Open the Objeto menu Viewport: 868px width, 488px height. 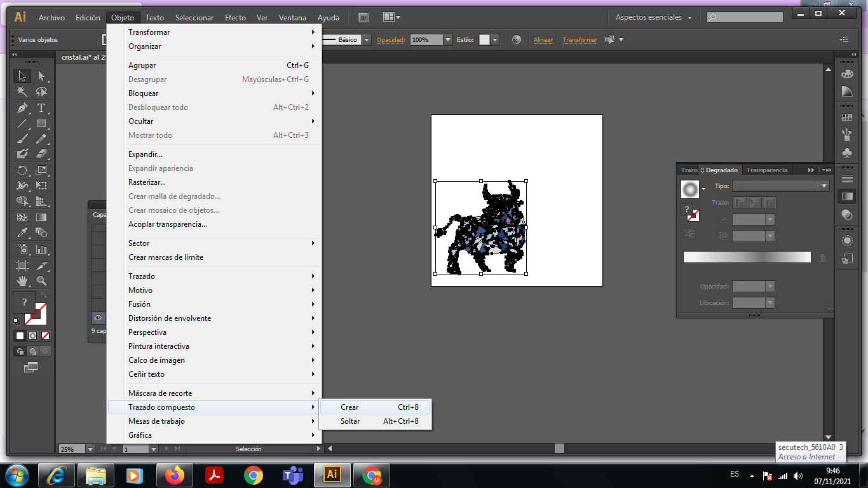point(123,18)
